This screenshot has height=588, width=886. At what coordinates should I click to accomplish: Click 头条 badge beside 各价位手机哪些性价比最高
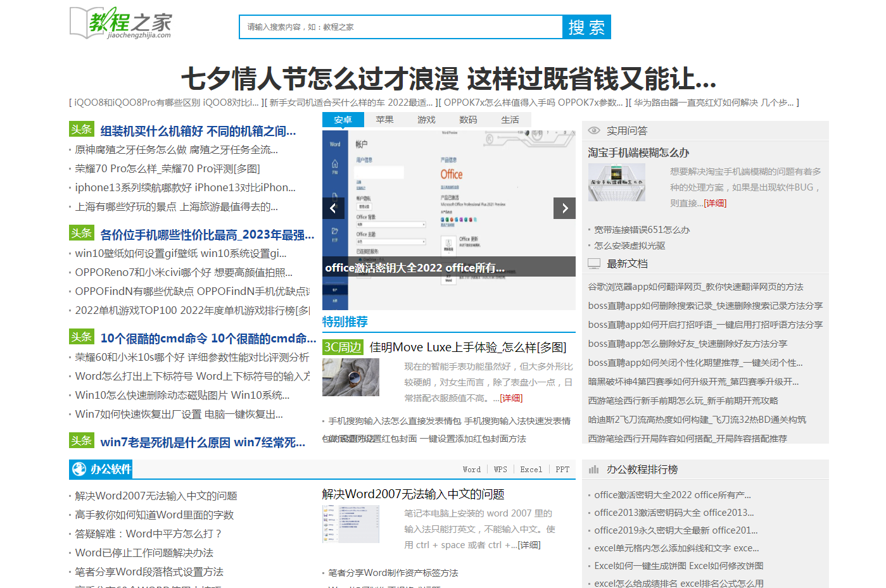click(82, 233)
